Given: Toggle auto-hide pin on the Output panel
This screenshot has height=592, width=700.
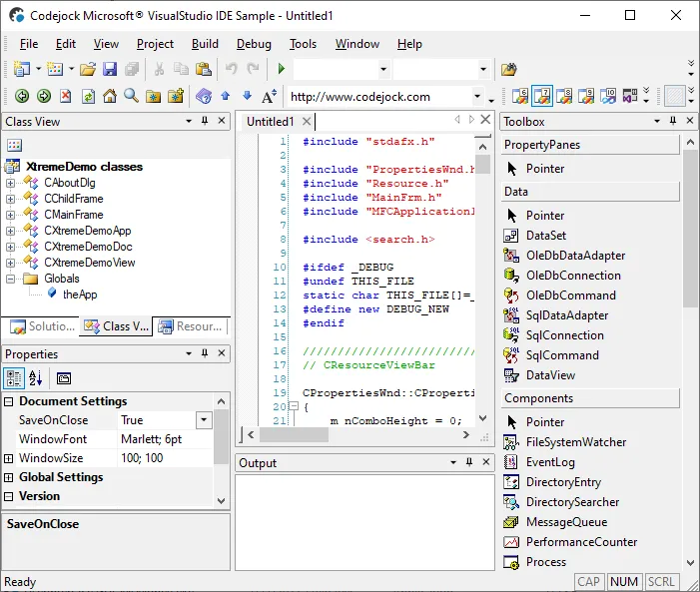Looking at the screenshot, I should tap(469, 463).
